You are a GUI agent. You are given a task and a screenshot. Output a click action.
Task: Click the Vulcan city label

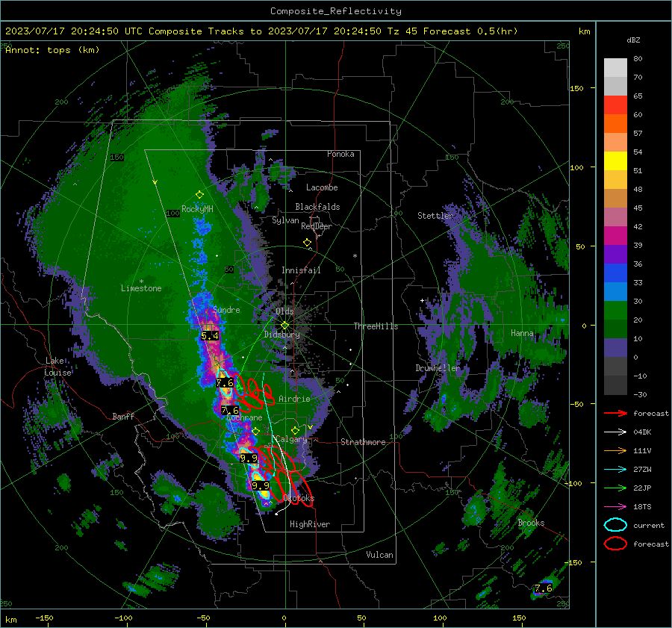(x=379, y=555)
